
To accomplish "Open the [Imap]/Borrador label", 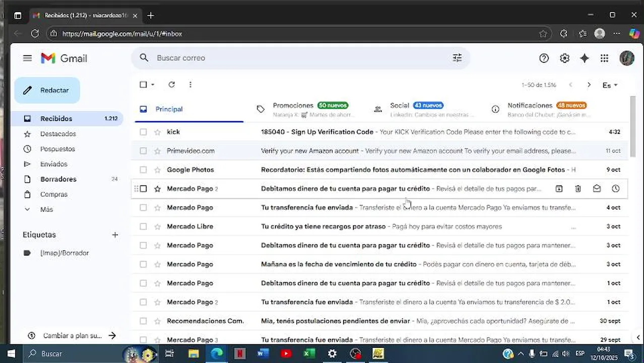I will (65, 253).
